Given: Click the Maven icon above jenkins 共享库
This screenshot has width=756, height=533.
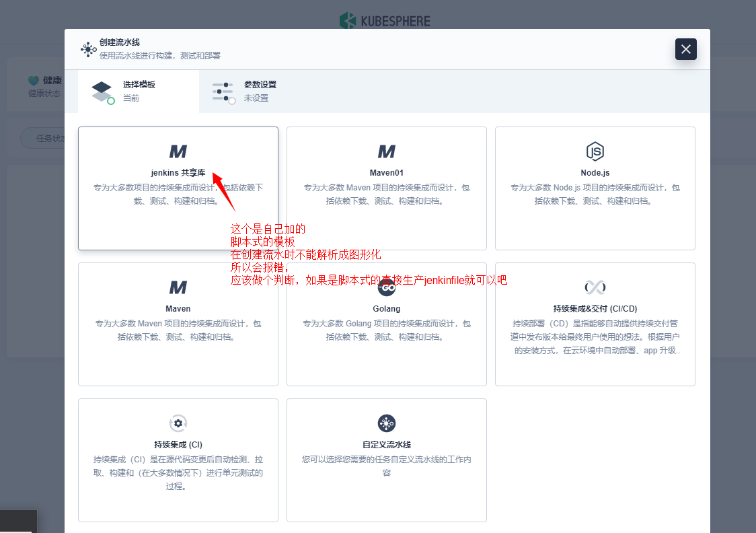Looking at the screenshot, I should click(178, 152).
